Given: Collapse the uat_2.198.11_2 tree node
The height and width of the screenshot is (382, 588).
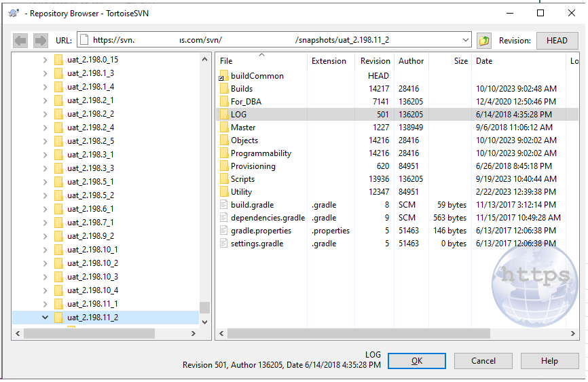Looking at the screenshot, I should point(45,318).
